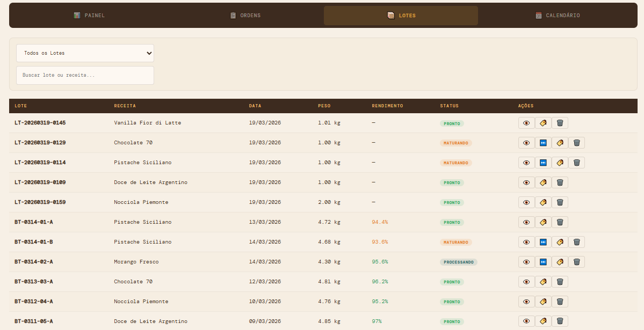Viewport: 644px width, 330px height.
Task: Click the Maturando status badge of LT-20260319-0129
Action: tap(455, 143)
